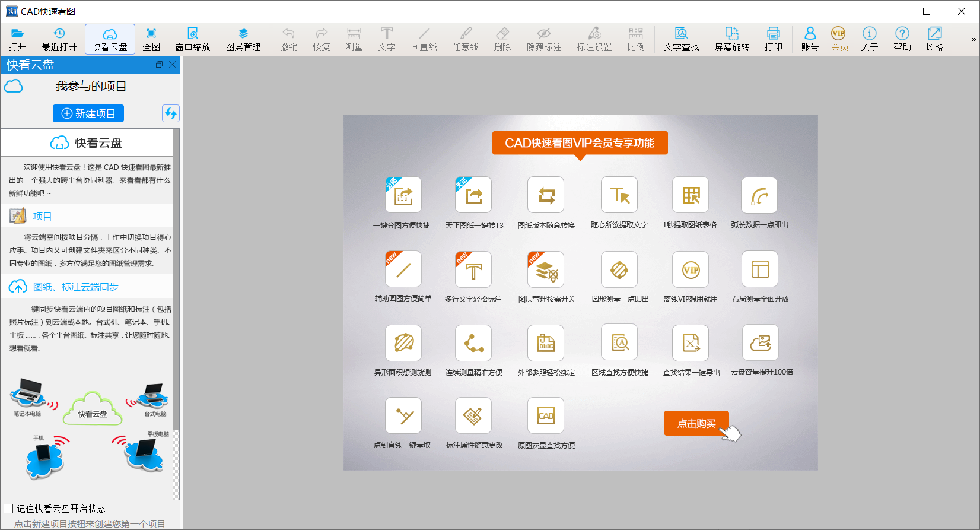This screenshot has width=980, height=530.
Task: Open the VIP 会员 membership icon
Action: [x=839, y=40]
